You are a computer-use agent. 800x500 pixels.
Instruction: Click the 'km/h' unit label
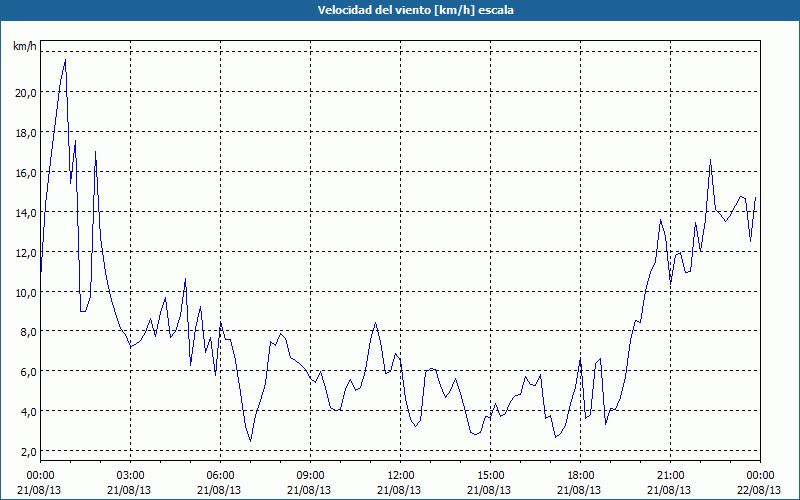click(x=24, y=46)
